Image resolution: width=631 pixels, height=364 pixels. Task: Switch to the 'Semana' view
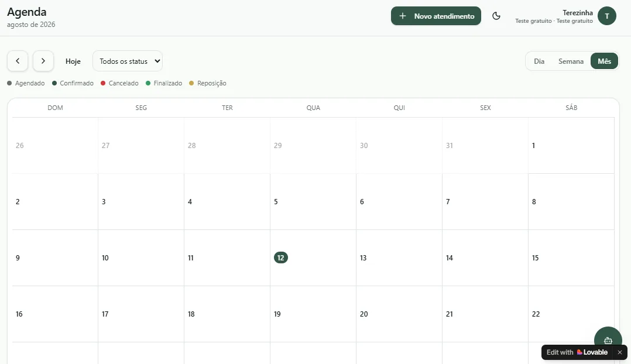pyautogui.click(x=571, y=61)
